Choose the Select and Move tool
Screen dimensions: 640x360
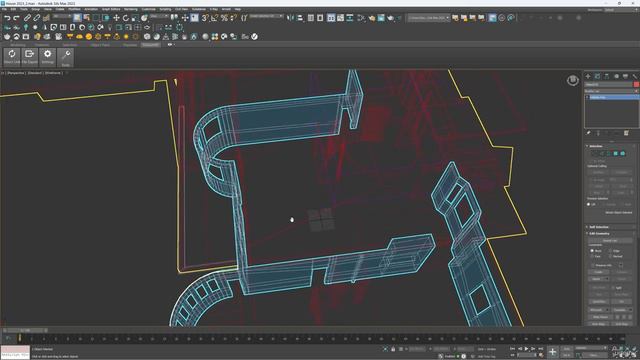coord(116,18)
